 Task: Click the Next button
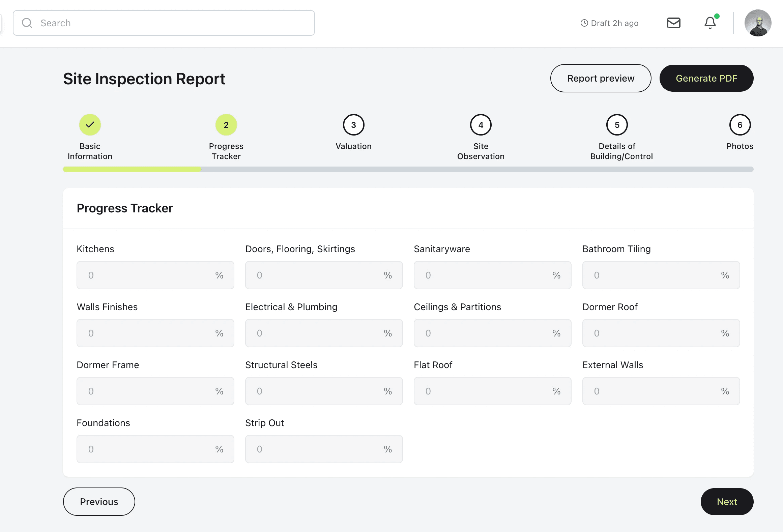click(x=727, y=502)
